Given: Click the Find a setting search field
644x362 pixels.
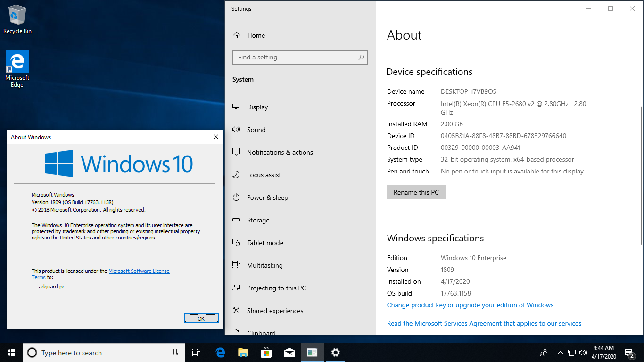Looking at the screenshot, I should click(300, 58).
